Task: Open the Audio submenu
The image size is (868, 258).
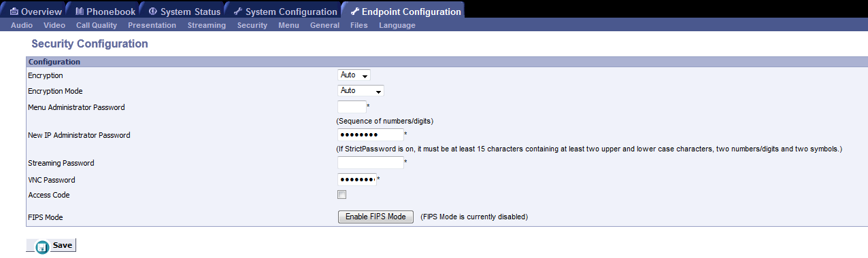Action: tap(22, 25)
